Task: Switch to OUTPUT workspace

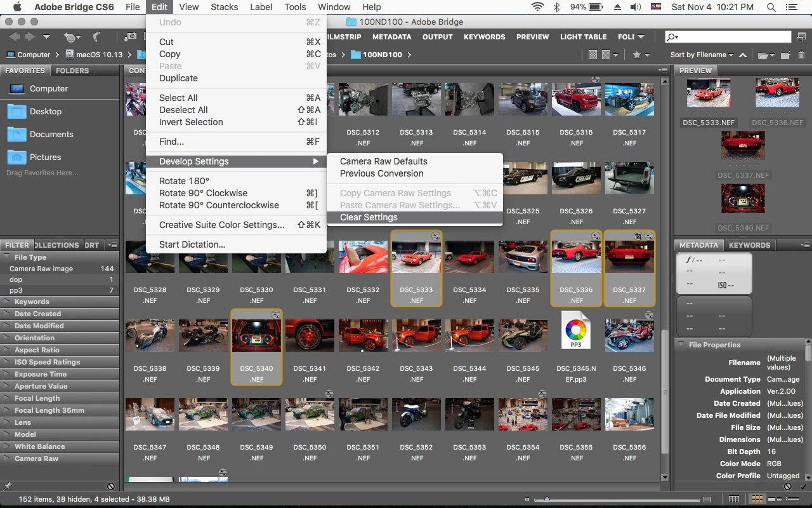Action: pos(437,37)
